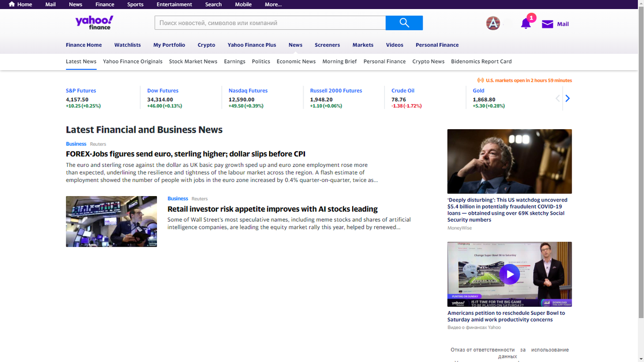The width and height of the screenshot is (644, 362).
Task: Click the Business tag above the Retail investor article
Action: pyautogui.click(x=178, y=199)
